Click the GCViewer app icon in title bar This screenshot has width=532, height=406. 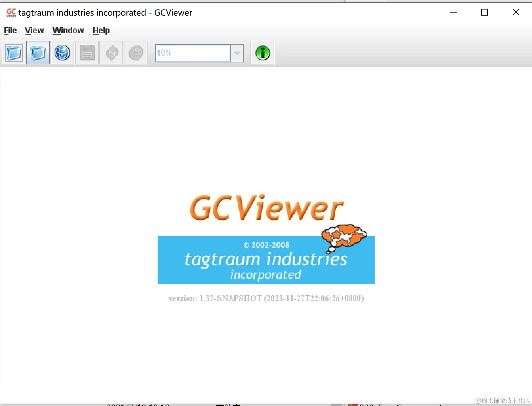(11, 13)
